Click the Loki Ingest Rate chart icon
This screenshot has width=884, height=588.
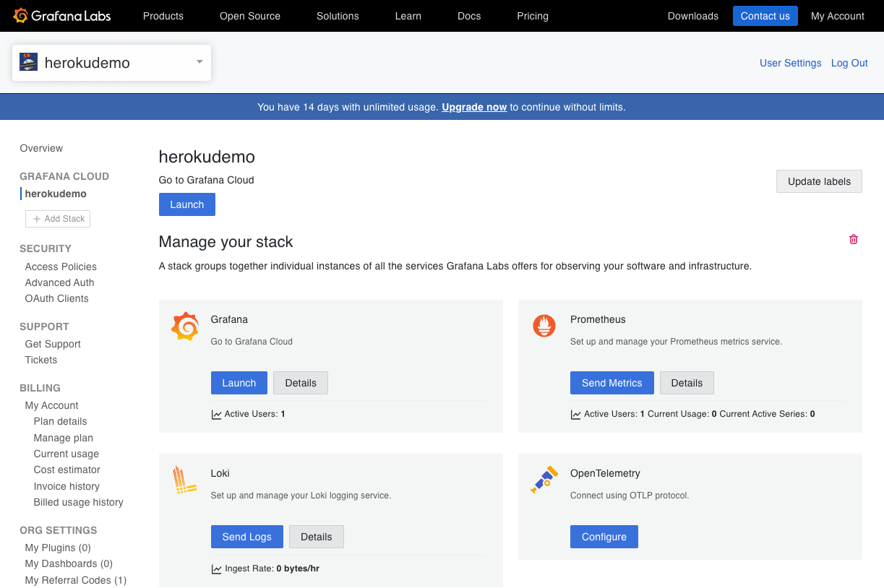(217, 569)
